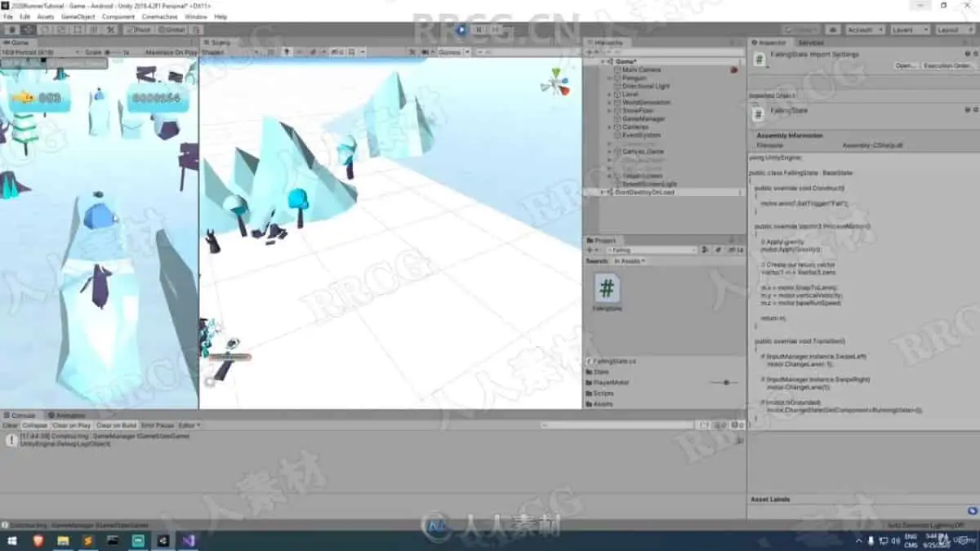Toggle Maximize On Play
This screenshot has width=980, height=551.
171,51
